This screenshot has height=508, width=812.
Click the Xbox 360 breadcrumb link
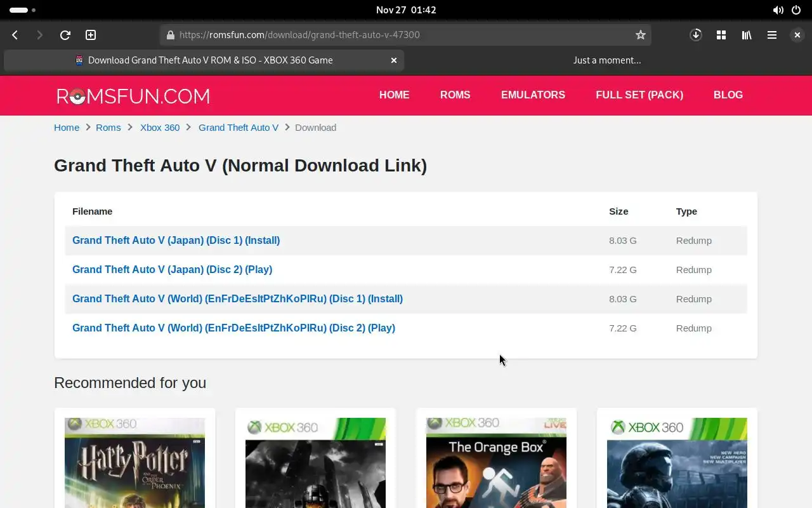(x=160, y=128)
